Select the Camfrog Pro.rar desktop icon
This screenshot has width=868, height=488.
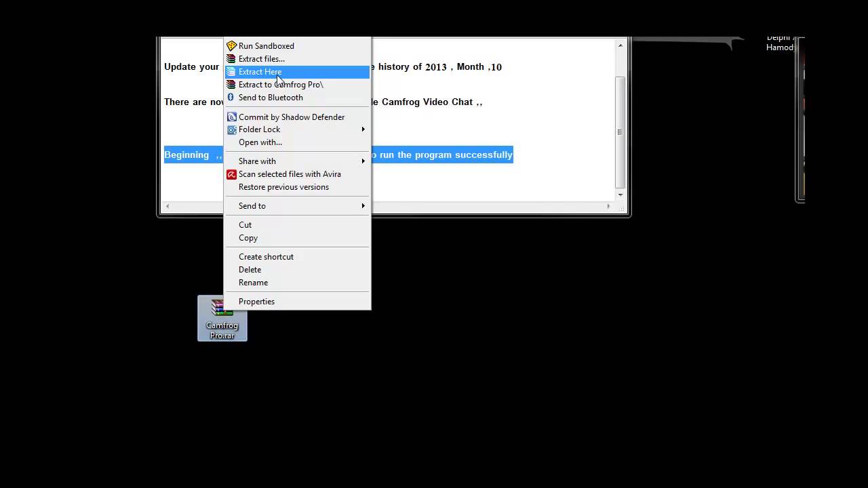pos(222,319)
